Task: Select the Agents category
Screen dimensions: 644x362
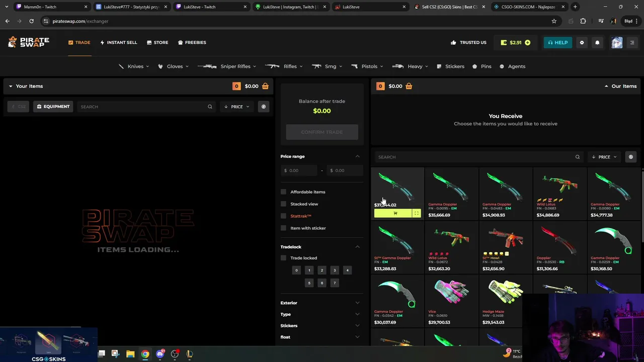Action: click(x=512, y=66)
